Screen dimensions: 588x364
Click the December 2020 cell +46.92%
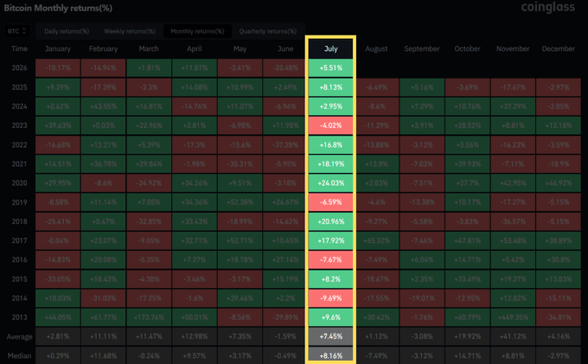(x=559, y=183)
